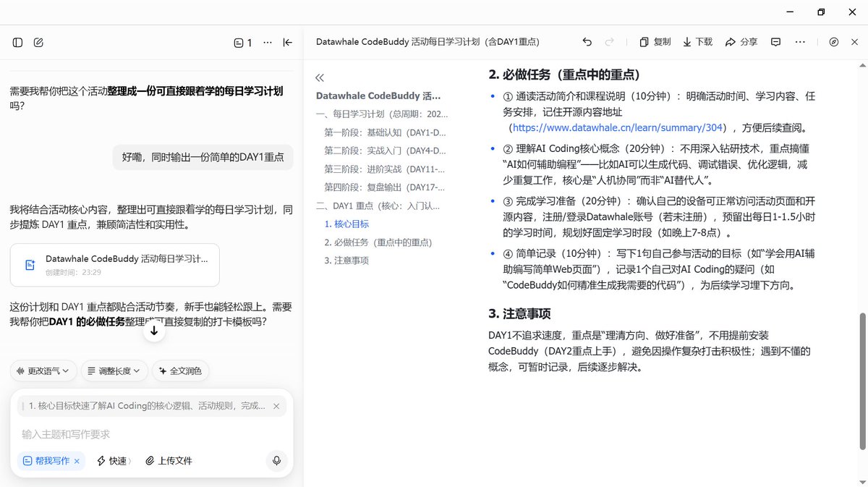
Task: Toggle the left sidebar panel icon
Action: [x=18, y=43]
